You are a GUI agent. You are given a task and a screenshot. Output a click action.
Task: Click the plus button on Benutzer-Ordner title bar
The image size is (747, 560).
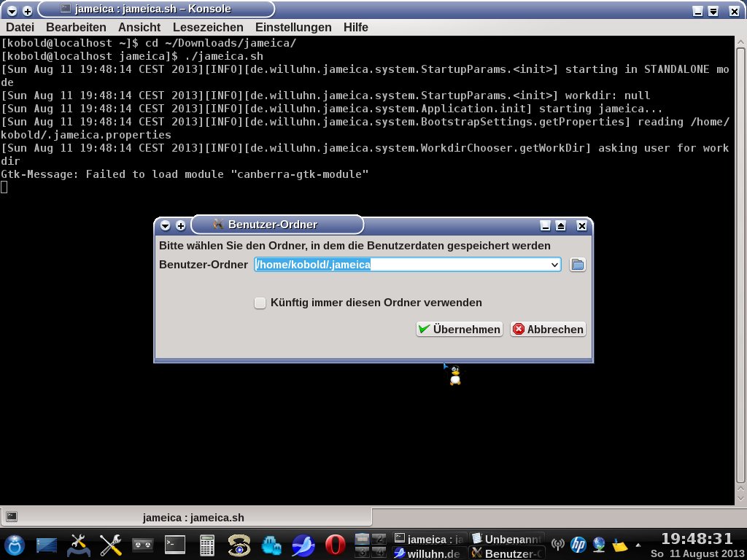point(181,226)
